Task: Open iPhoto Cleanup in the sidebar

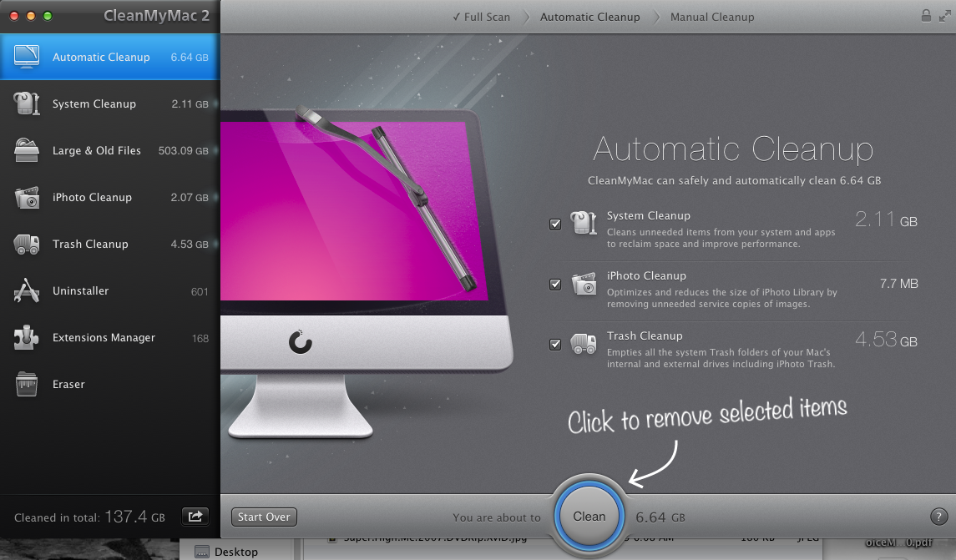Action: pyautogui.click(x=109, y=198)
